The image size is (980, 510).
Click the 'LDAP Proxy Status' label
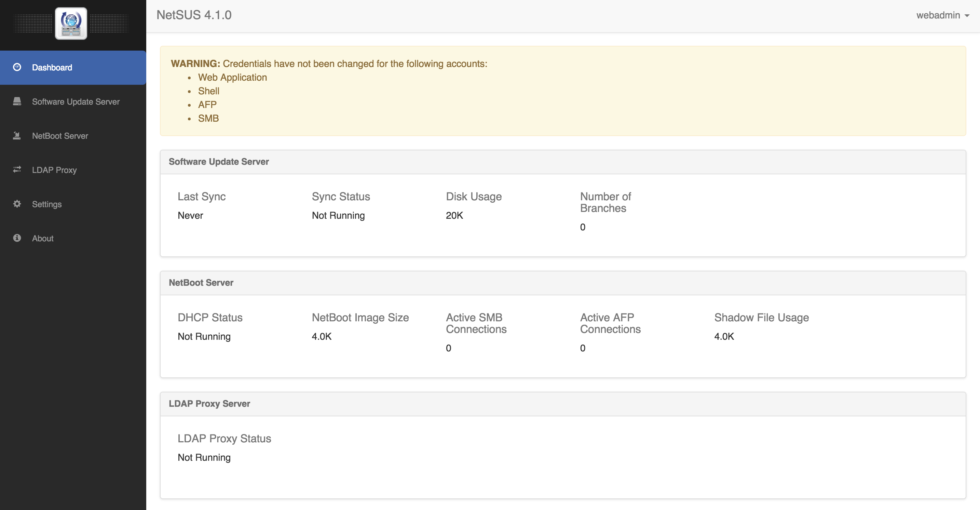point(224,439)
